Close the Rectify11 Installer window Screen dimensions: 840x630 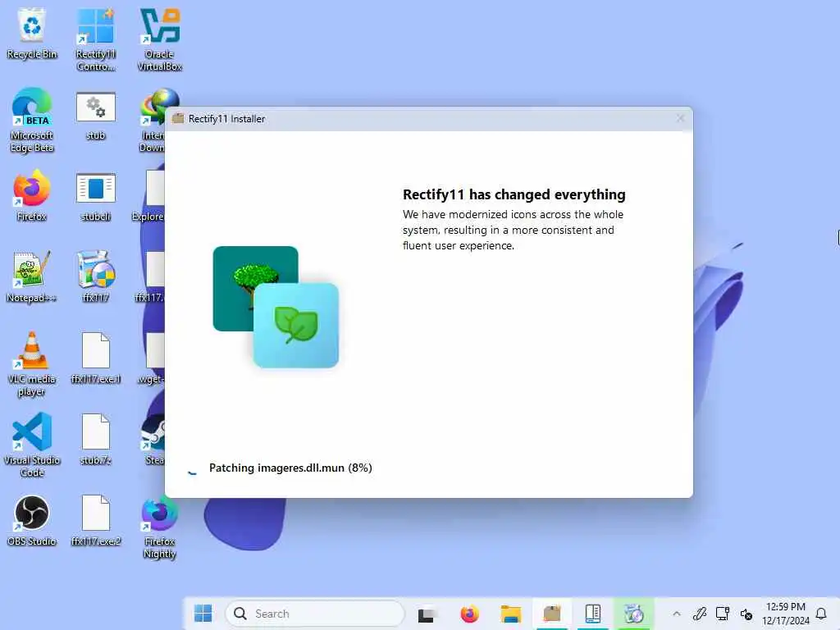tap(680, 118)
